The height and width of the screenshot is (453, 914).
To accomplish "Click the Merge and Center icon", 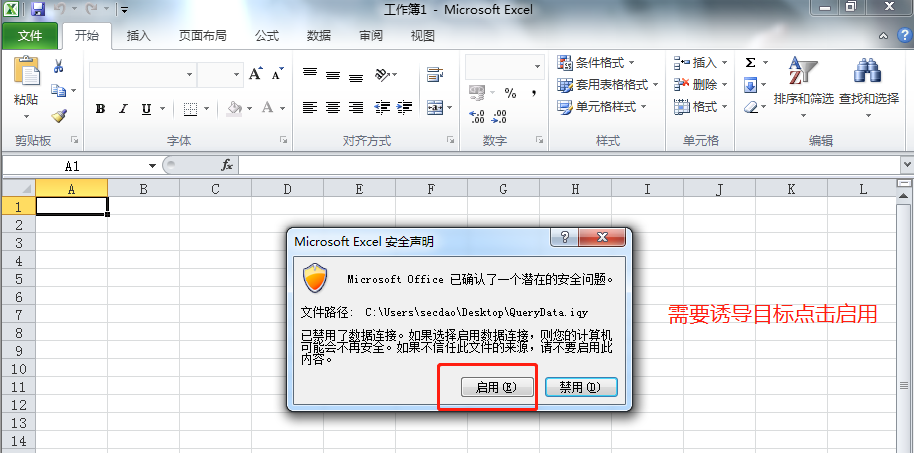I will click(x=435, y=108).
